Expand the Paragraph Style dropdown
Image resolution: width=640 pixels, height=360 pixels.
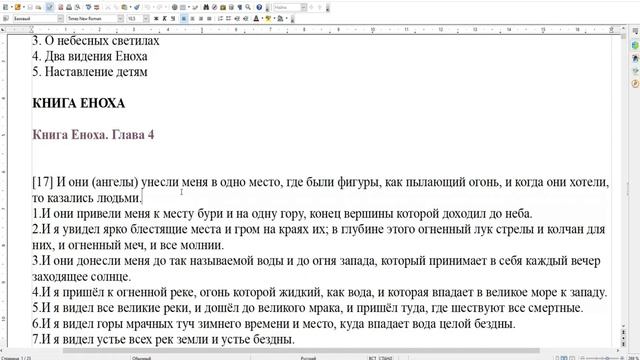[x=60, y=18]
